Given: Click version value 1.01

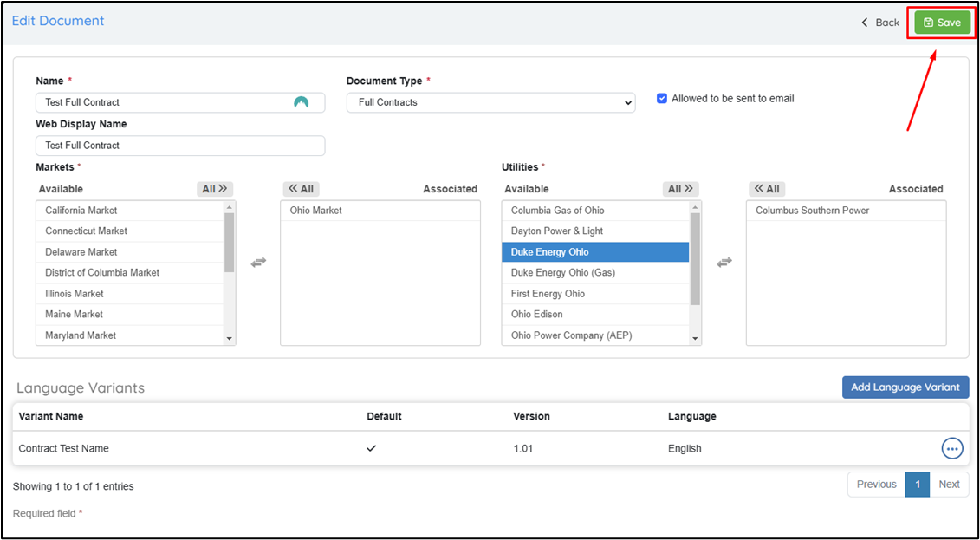Looking at the screenshot, I should coord(523,449).
